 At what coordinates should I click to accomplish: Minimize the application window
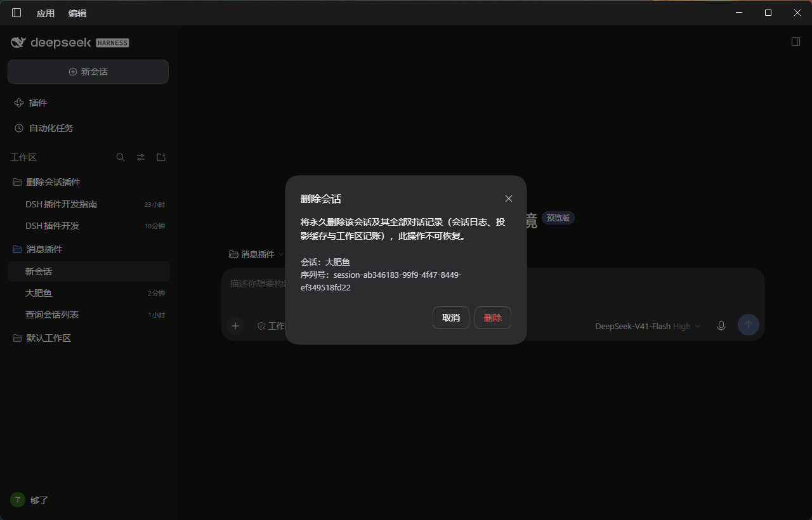coord(739,13)
